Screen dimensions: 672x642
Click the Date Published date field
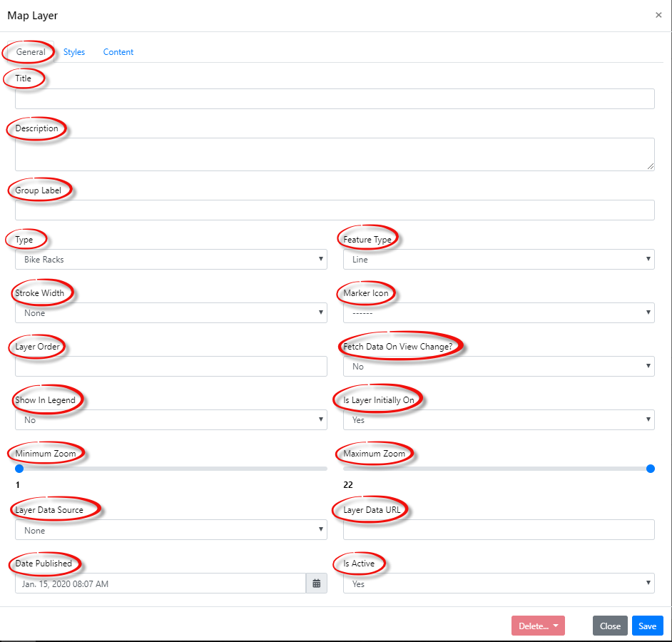[x=161, y=584]
